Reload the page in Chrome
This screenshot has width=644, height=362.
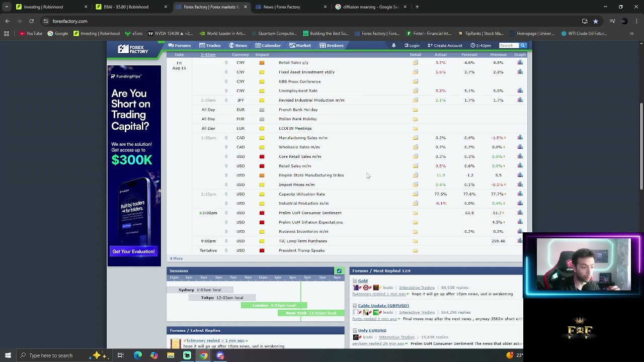(x=31, y=21)
